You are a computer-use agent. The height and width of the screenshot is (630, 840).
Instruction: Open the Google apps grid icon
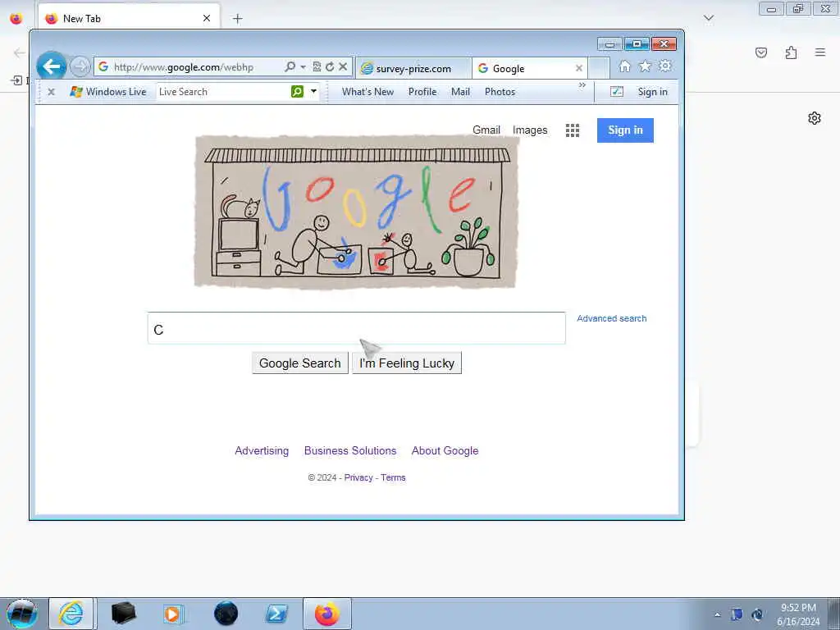tap(572, 130)
